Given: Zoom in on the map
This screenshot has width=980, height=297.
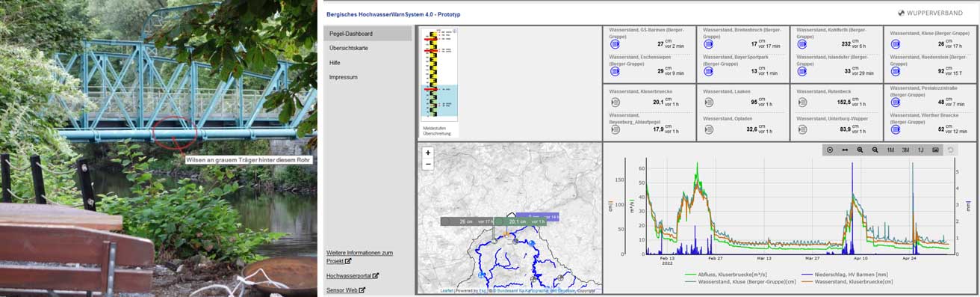Looking at the screenshot, I should 428,153.
